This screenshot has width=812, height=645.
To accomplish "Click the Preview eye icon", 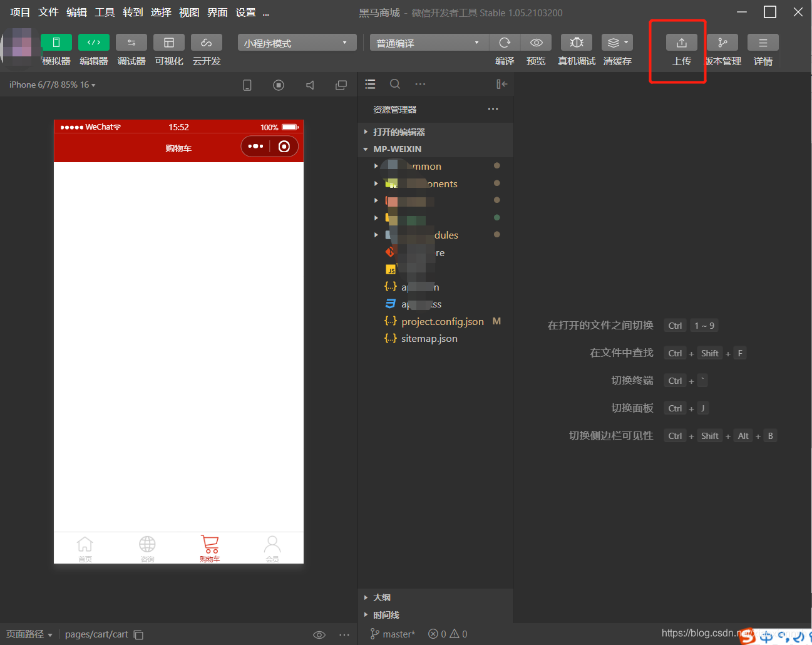I will [x=537, y=42].
